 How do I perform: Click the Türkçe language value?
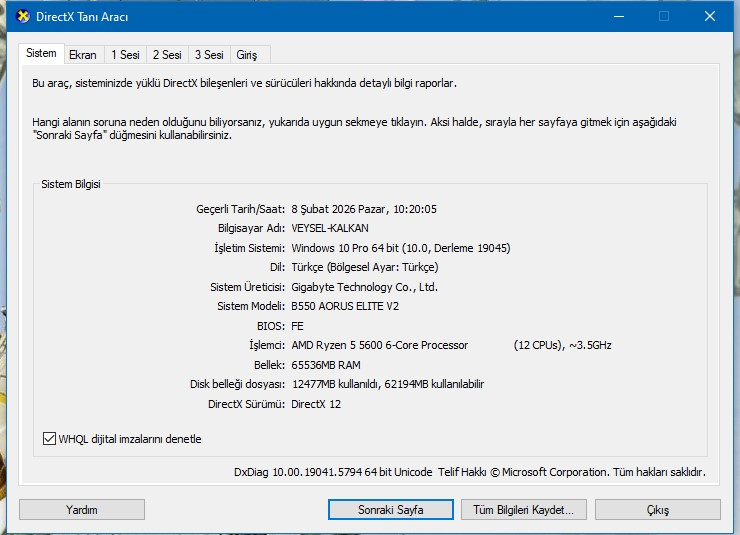(365, 268)
